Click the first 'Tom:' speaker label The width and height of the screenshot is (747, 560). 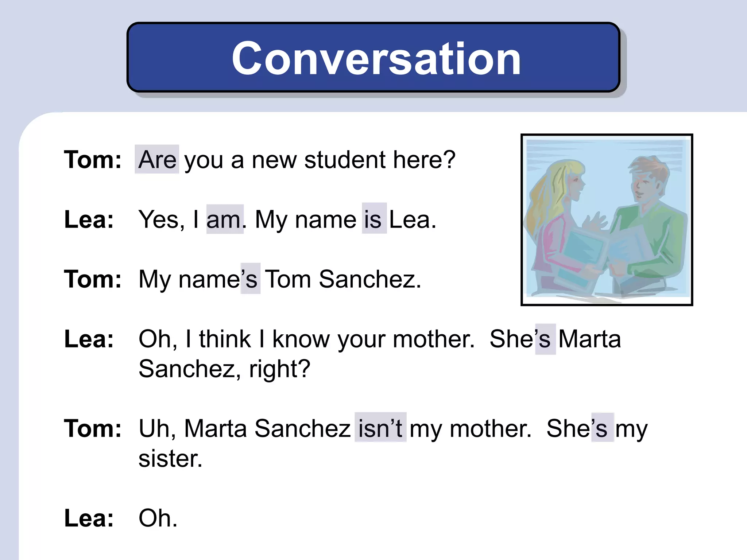tap(93, 160)
